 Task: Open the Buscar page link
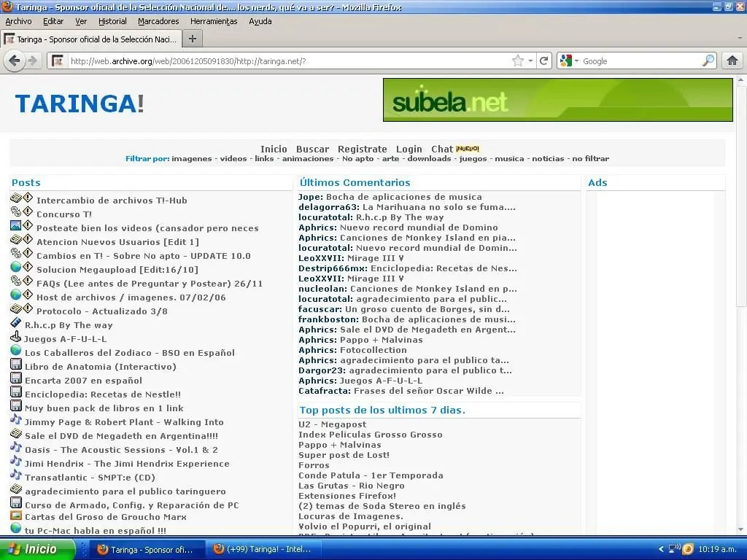(x=312, y=149)
